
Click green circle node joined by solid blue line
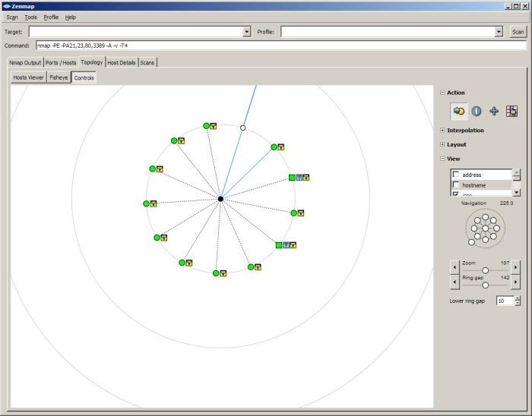pos(274,147)
